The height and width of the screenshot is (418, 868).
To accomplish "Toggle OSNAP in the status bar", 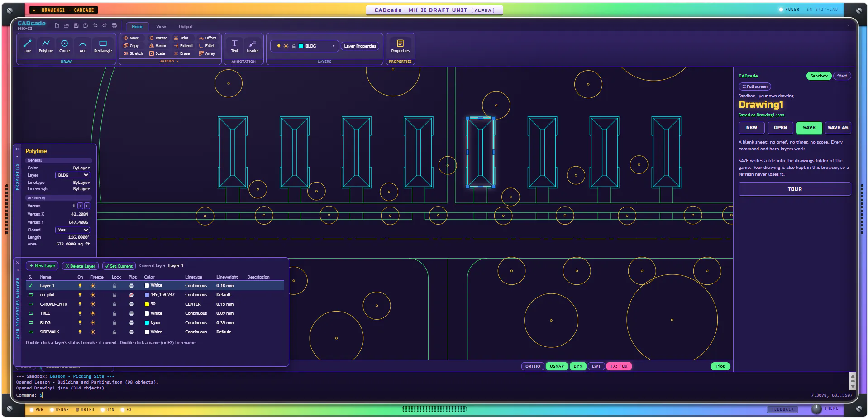I will pyautogui.click(x=557, y=366).
